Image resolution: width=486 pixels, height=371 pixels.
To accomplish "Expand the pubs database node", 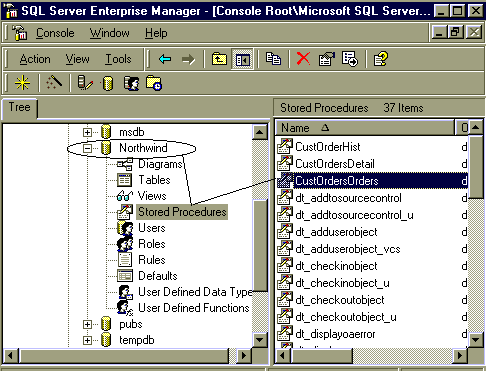I will click(x=87, y=324).
